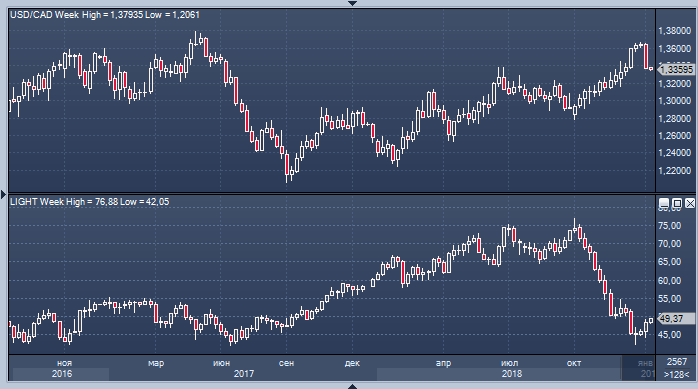Click the 'янв' month label on time axis

click(x=645, y=363)
